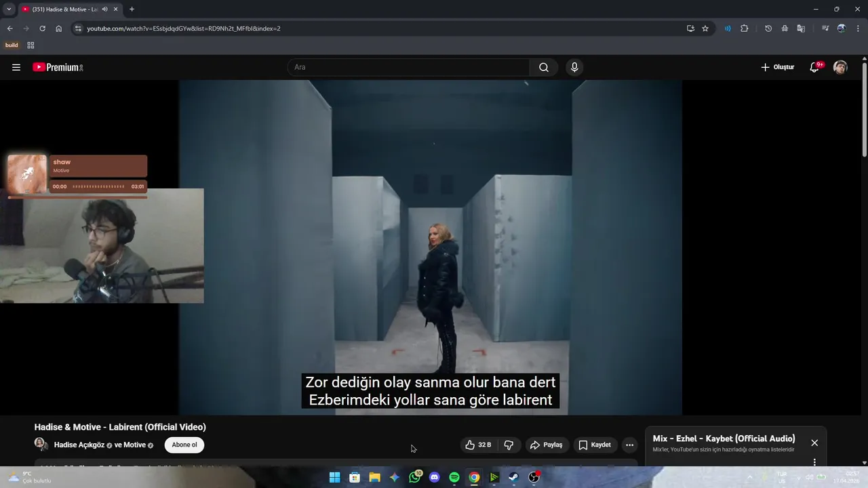
Task: Focus the Ara search field
Action: coord(409,67)
